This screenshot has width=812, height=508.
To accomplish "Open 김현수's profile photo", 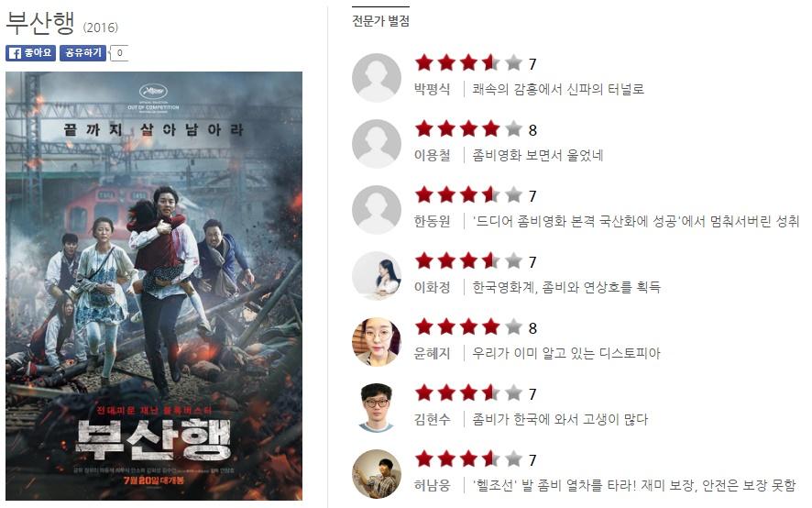I will coord(377,408).
